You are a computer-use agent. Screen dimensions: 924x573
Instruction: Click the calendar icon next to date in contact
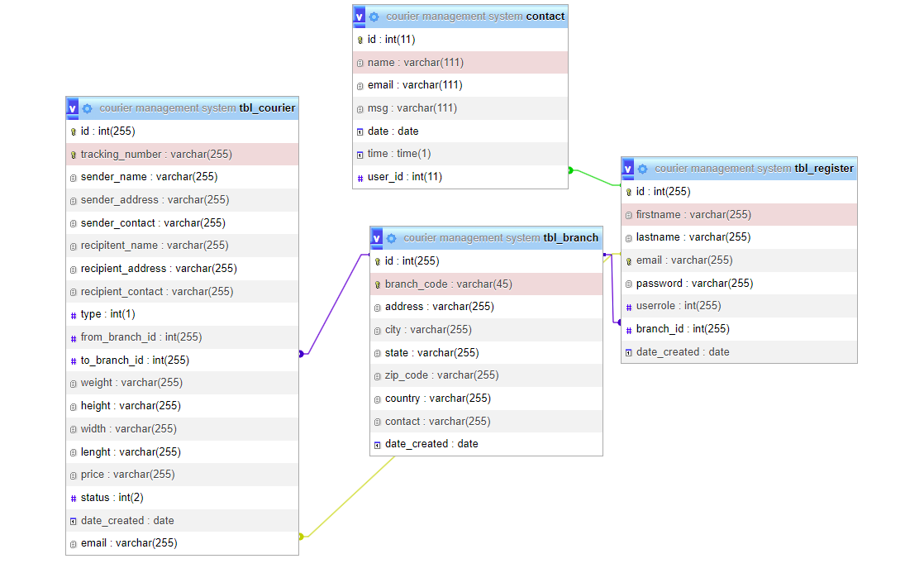click(x=359, y=131)
